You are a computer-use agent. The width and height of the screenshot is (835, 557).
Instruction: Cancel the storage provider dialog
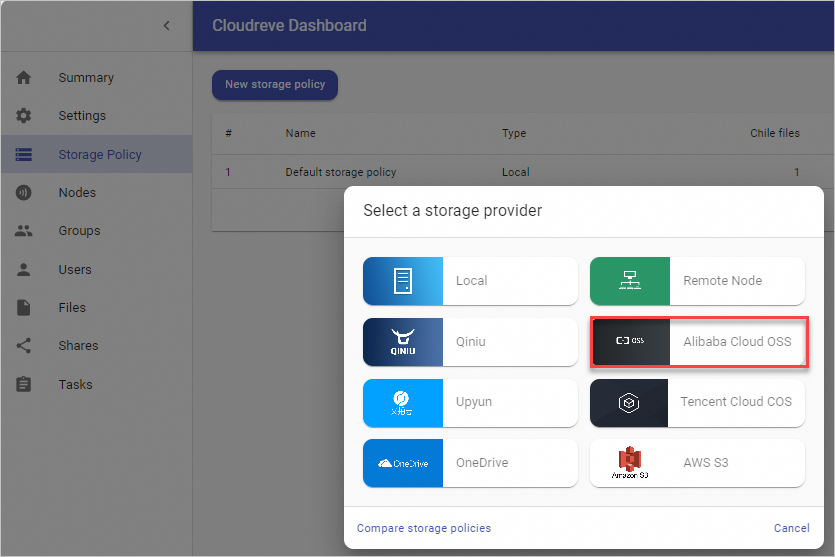pos(791,528)
